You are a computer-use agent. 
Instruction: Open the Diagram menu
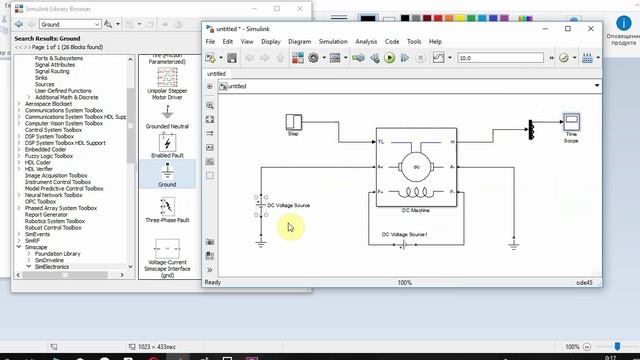pyautogui.click(x=300, y=42)
